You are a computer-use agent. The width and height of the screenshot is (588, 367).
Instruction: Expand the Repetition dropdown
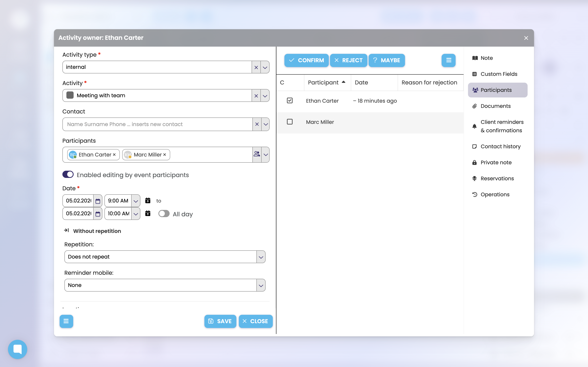(261, 257)
